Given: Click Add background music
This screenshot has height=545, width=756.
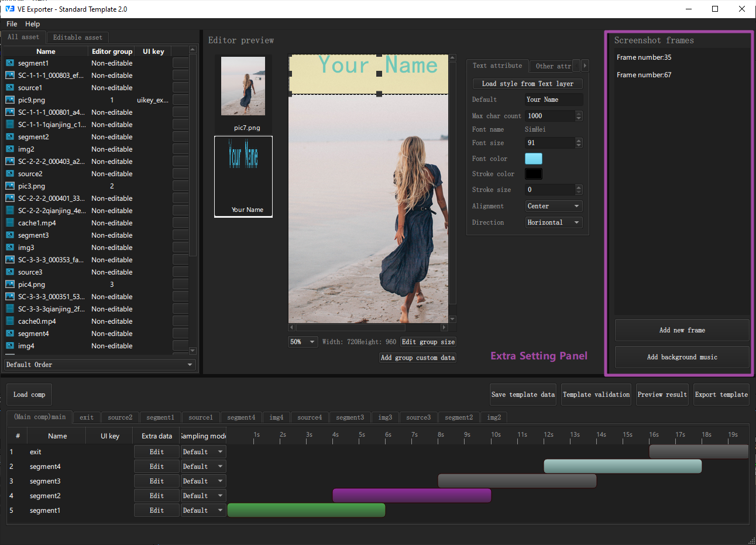Looking at the screenshot, I should click(x=682, y=357).
